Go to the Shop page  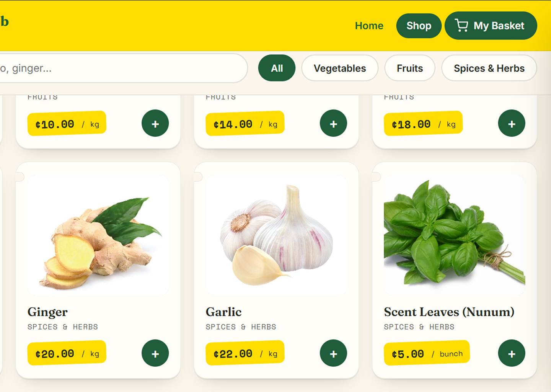point(419,26)
